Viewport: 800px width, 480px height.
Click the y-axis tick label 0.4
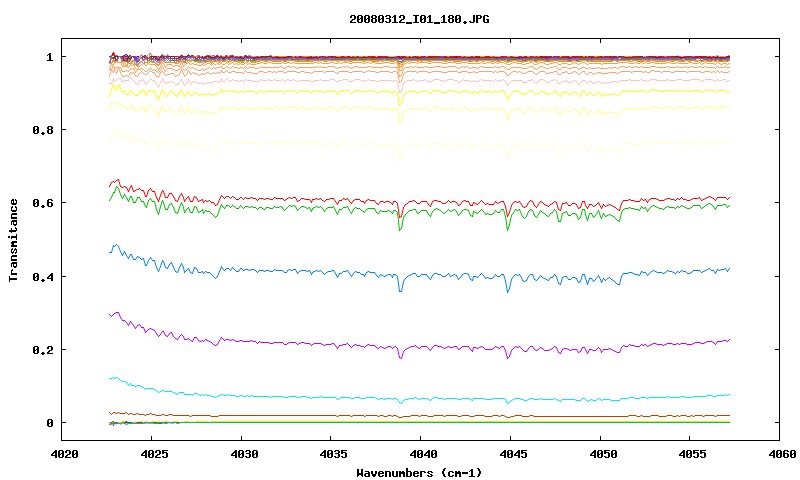(43, 276)
